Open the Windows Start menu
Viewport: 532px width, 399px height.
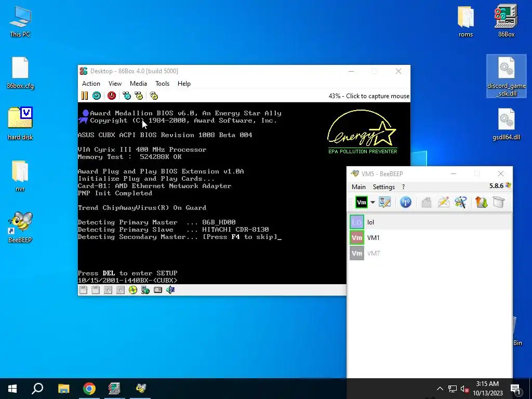point(12,389)
